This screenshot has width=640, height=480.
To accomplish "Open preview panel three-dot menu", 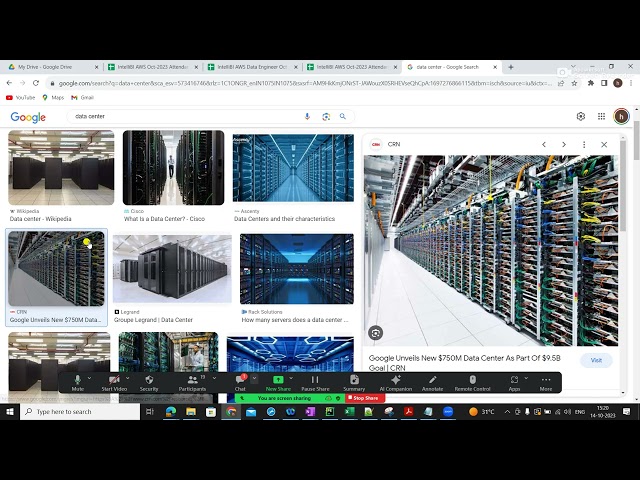I will click(584, 144).
